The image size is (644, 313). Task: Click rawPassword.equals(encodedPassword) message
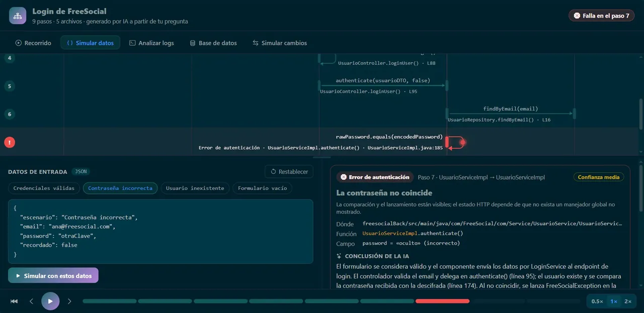[x=389, y=137]
